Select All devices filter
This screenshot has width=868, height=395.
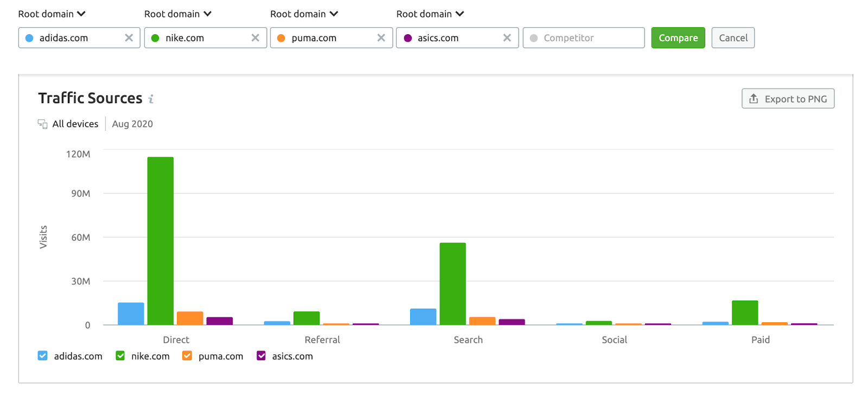pyautogui.click(x=68, y=124)
